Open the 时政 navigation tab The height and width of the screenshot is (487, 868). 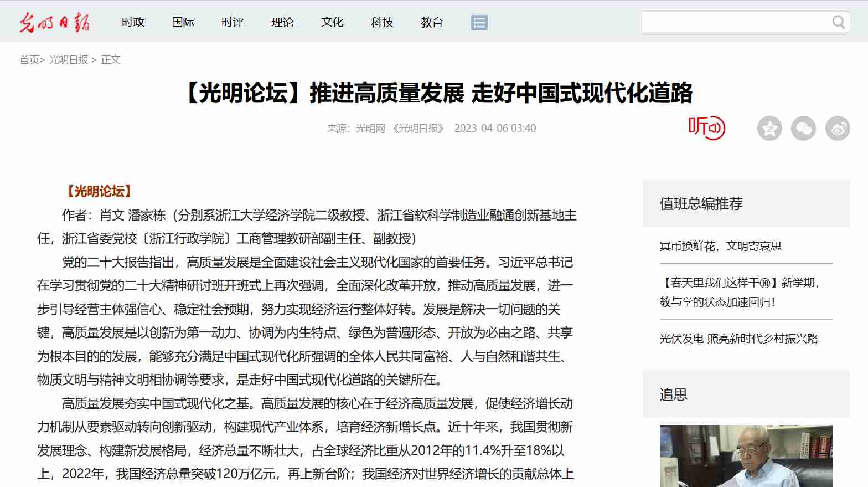133,22
